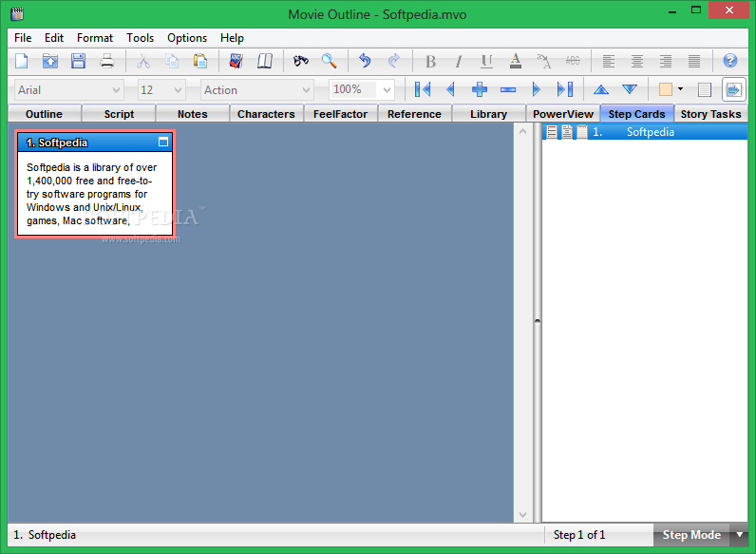Jump to the last step

[x=564, y=89]
